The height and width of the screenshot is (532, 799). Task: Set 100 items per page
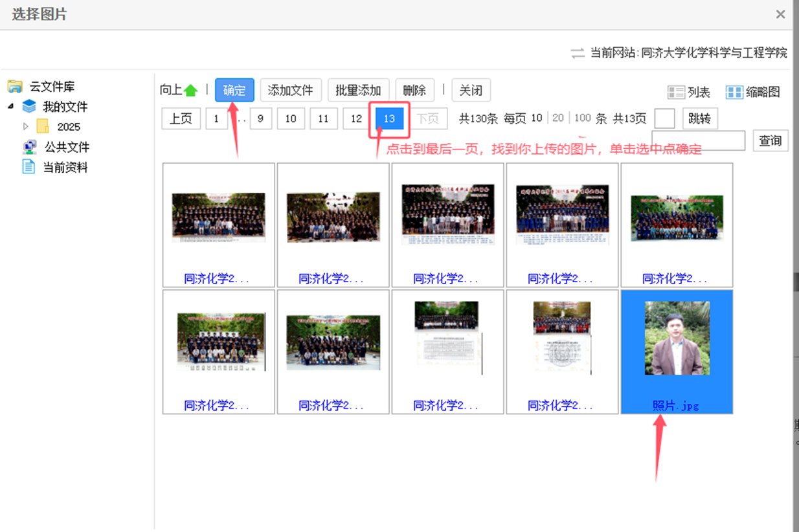[x=582, y=118]
